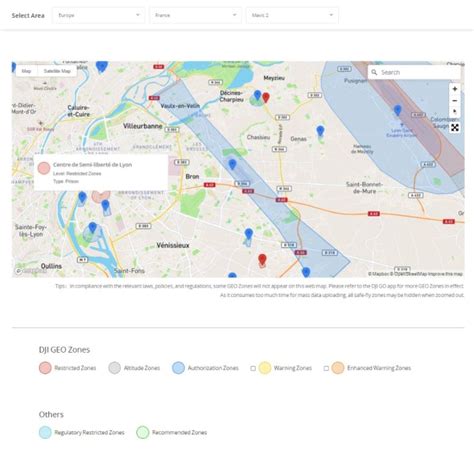Enable the Warning Zones checkbox
Image resolution: width=474 pixels, height=451 pixels.
(253, 368)
